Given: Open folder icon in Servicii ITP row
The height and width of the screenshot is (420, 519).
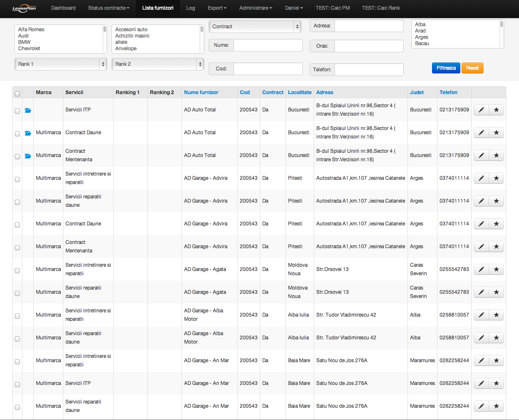Looking at the screenshot, I should coord(28,111).
